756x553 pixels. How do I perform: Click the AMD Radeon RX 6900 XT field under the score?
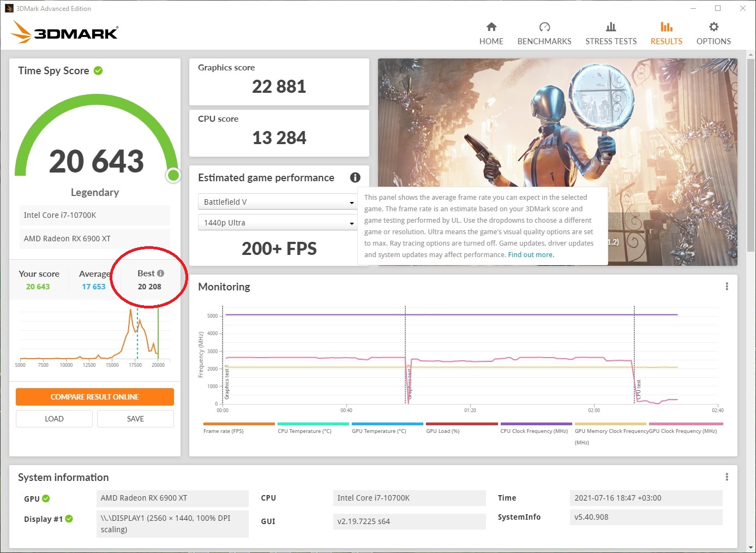pos(95,239)
